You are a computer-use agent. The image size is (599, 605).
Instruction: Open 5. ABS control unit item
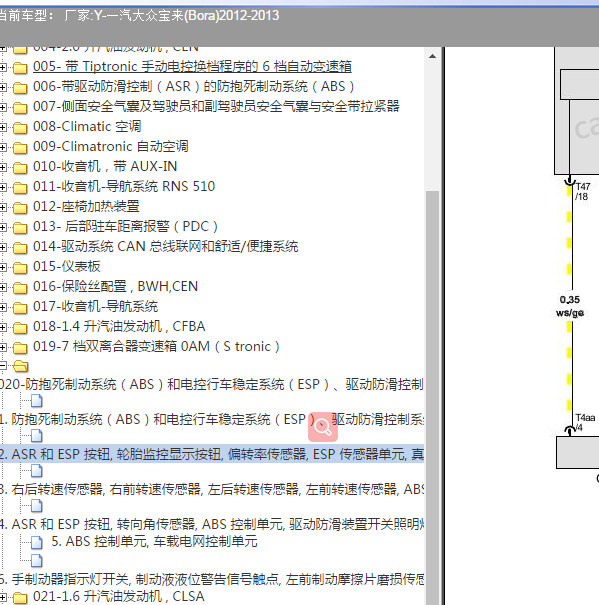(154, 541)
